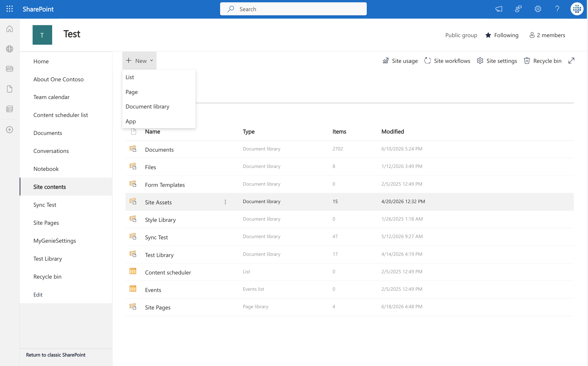Image resolution: width=588 pixels, height=366 pixels.
Task: Open the Site Assets library
Action: coord(158,202)
